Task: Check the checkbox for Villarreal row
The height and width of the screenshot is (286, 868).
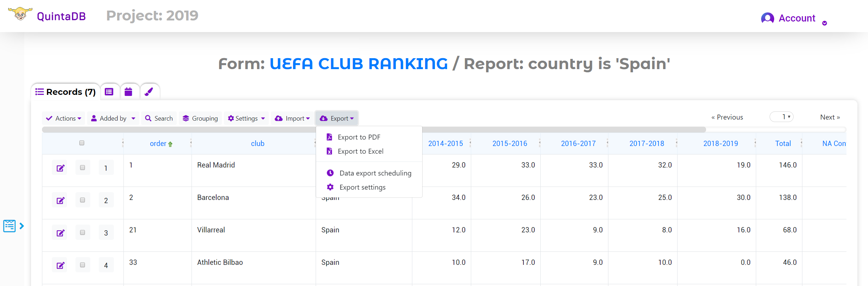Action: 83,232
